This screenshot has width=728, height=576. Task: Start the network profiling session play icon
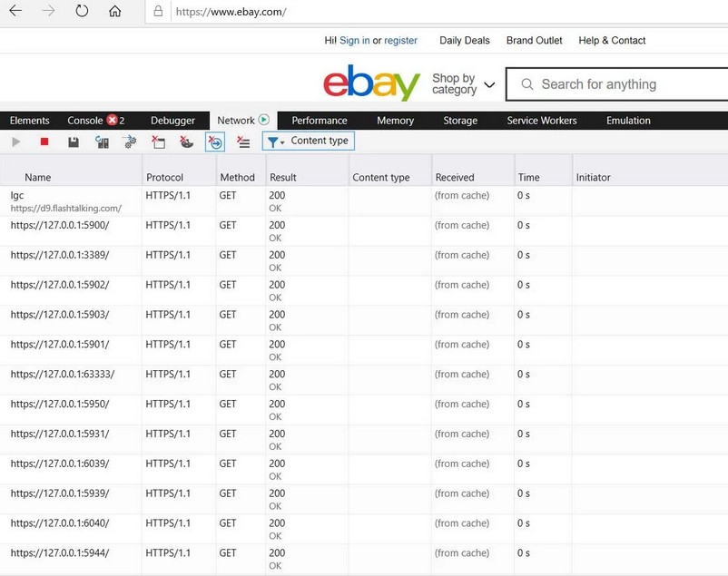[16, 142]
